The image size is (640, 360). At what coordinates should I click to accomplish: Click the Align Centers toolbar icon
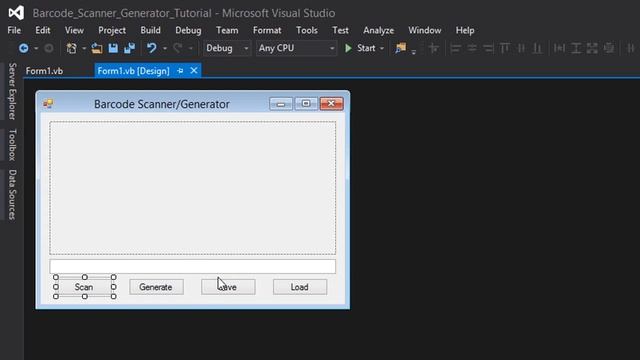[472, 49]
